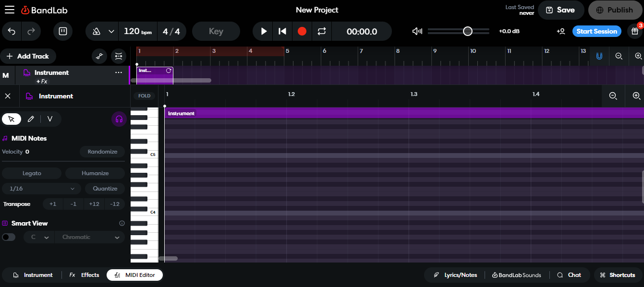644x287 pixels.
Task: Open the Smart View root note C dropdown
Action: 39,237
